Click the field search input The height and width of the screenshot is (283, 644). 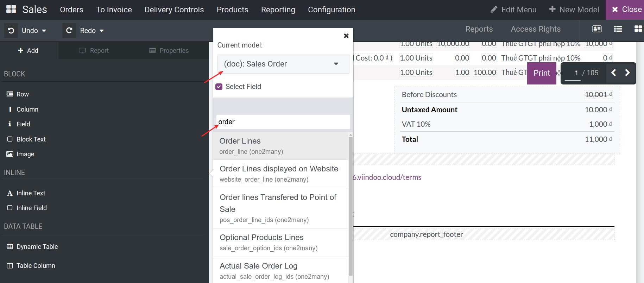(x=283, y=122)
